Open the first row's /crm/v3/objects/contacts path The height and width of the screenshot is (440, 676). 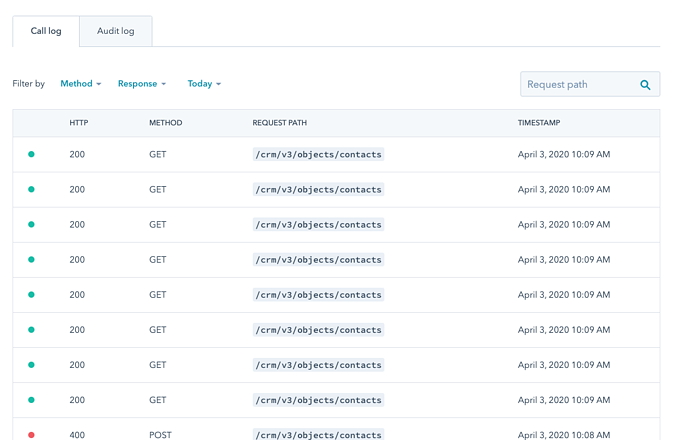[x=318, y=155]
